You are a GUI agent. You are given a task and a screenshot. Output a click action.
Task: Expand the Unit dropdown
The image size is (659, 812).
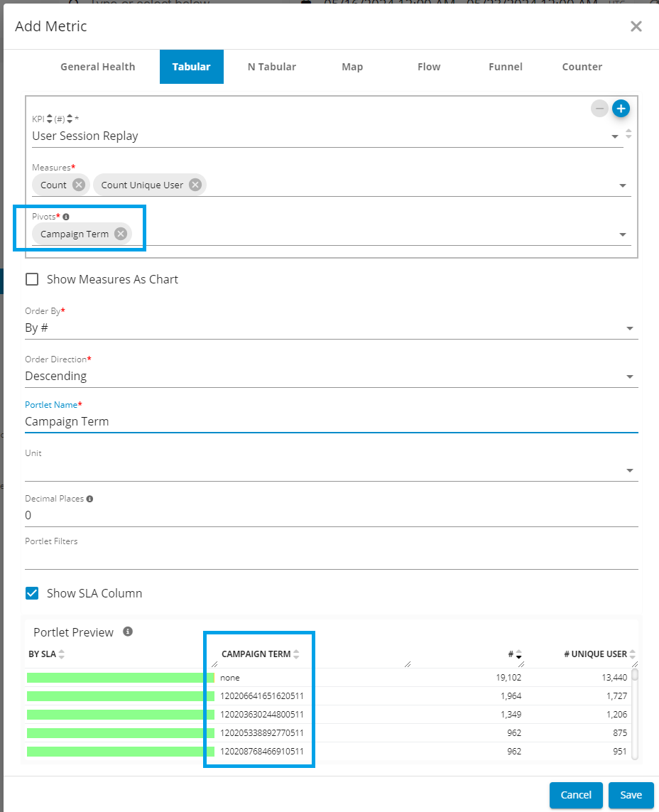[x=629, y=470]
